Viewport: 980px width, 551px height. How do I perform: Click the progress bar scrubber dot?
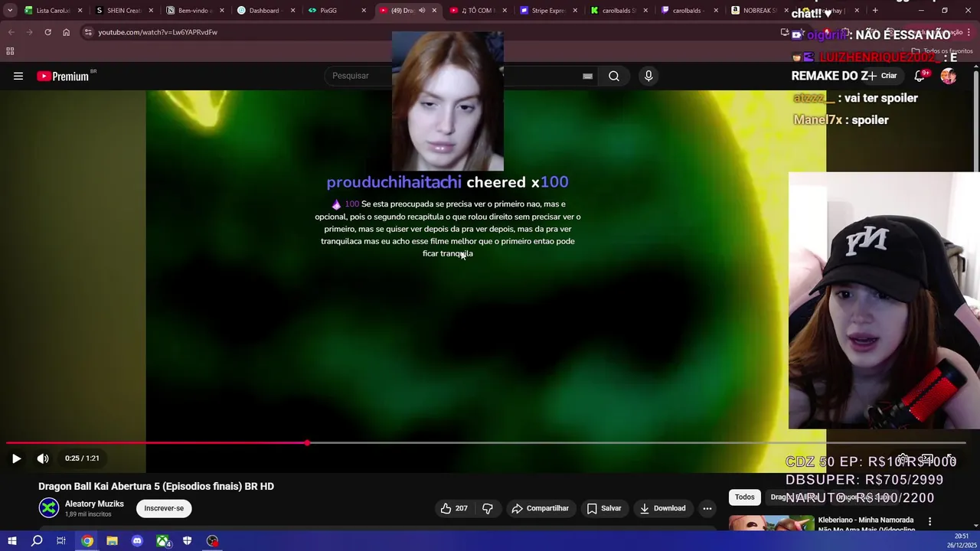pos(307,443)
